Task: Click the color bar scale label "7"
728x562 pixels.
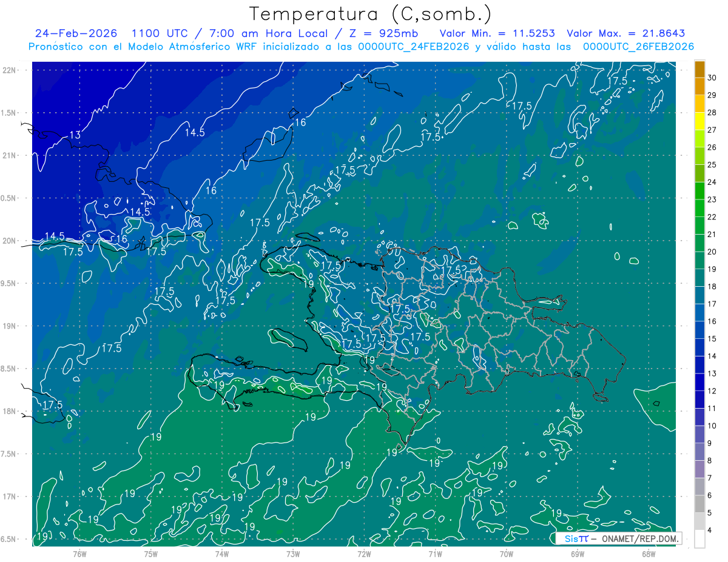Action: click(709, 478)
